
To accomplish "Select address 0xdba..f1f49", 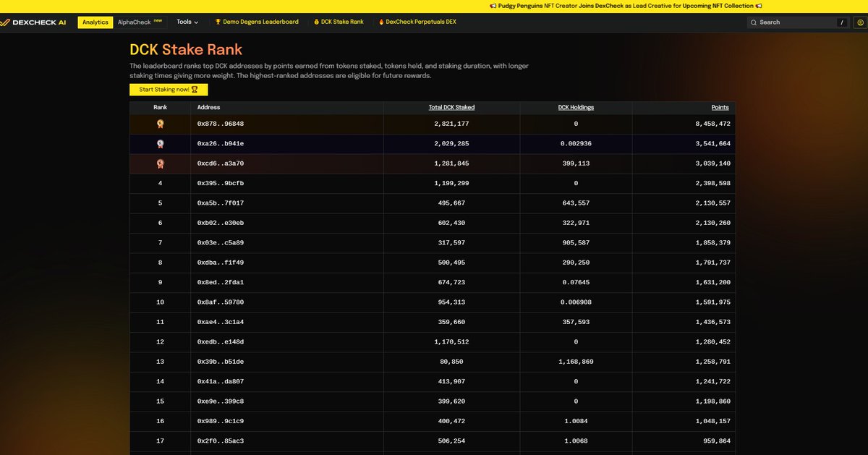I will click(x=221, y=263).
